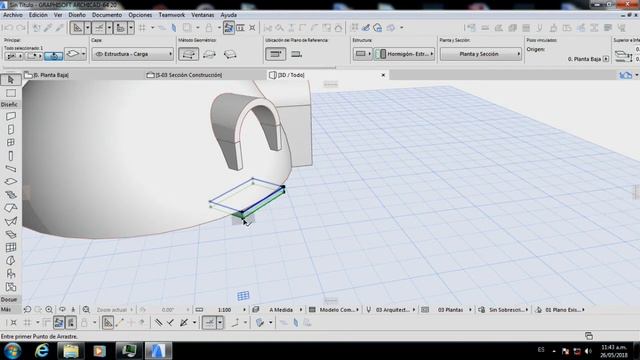Screen dimensions: 640x360
Task: Open Internet Explorer from taskbar
Action: (x=42, y=351)
